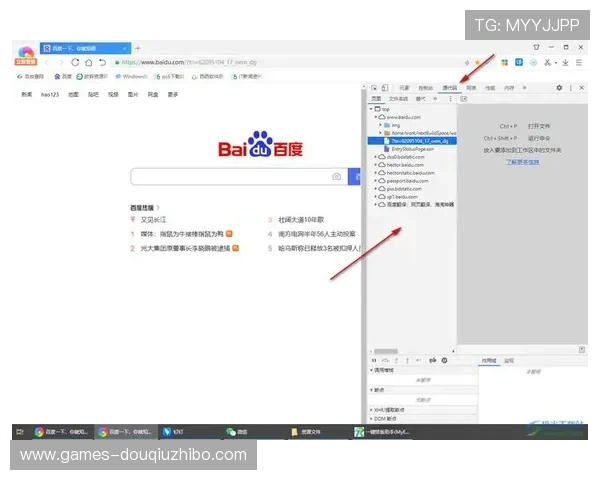The height and width of the screenshot is (480, 600).
Task: Click the navigator horizontal scrollbar thumb
Action: tap(386, 351)
